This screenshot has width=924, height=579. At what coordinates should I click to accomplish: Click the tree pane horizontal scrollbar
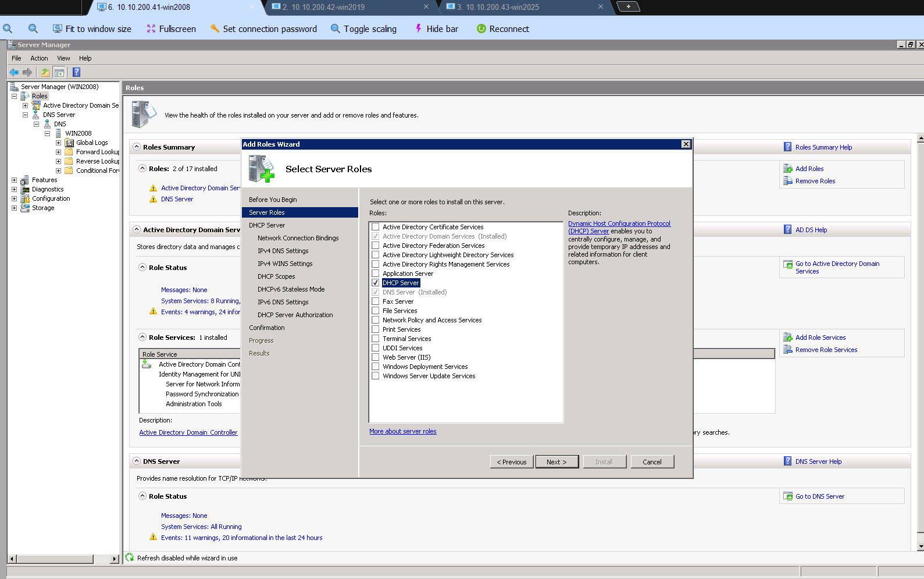click(55, 559)
